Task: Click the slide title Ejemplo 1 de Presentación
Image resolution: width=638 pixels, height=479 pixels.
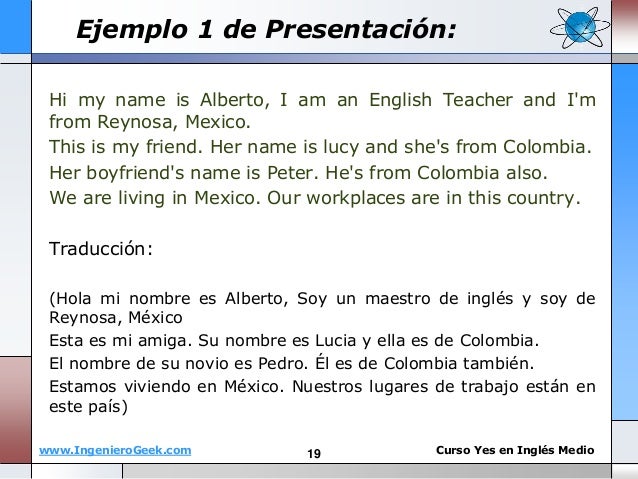Action: [267, 30]
